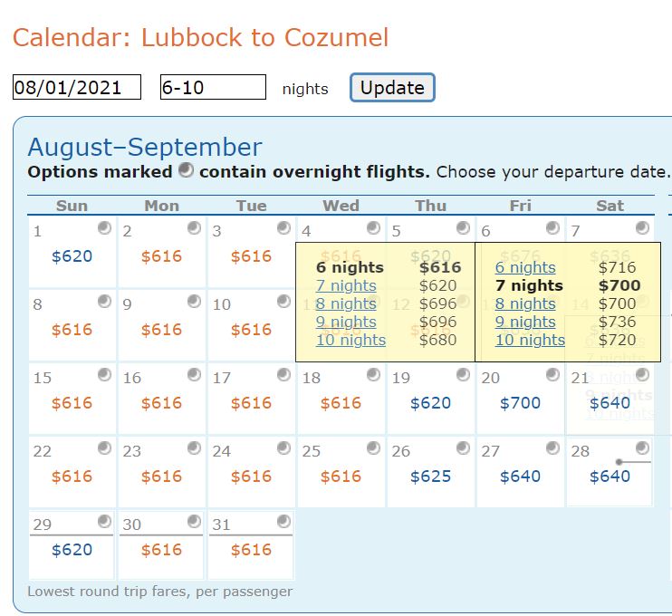Click overnight flight icon on August 17
Image resolution: width=672 pixels, height=616 pixels.
click(x=283, y=374)
